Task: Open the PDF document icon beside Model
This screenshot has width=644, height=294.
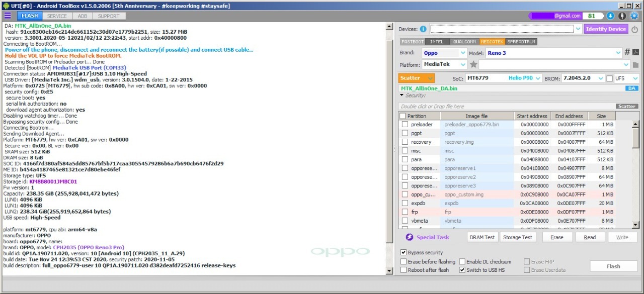Action: click(635, 53)
